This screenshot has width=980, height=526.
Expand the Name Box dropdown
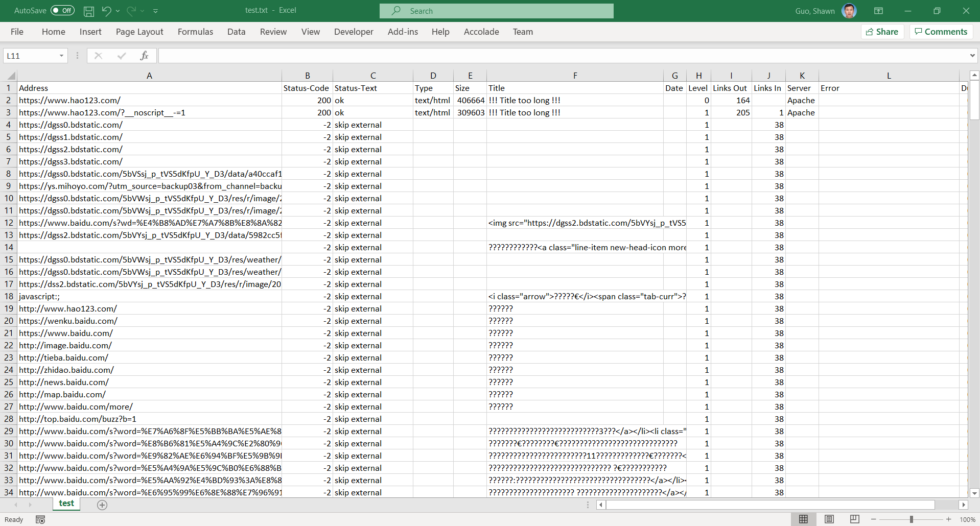tap(61, 56)
